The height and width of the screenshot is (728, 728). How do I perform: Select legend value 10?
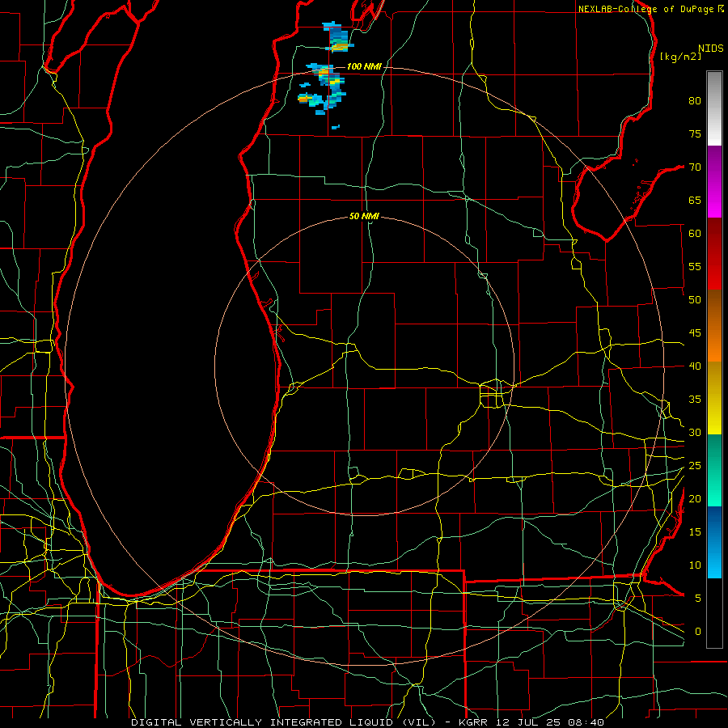(x=695, y=565)
